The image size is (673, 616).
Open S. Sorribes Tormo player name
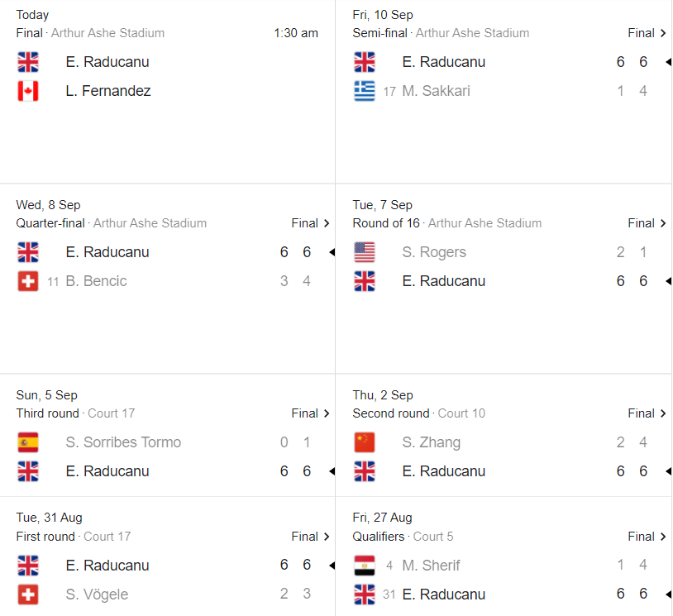click(123, 442)
